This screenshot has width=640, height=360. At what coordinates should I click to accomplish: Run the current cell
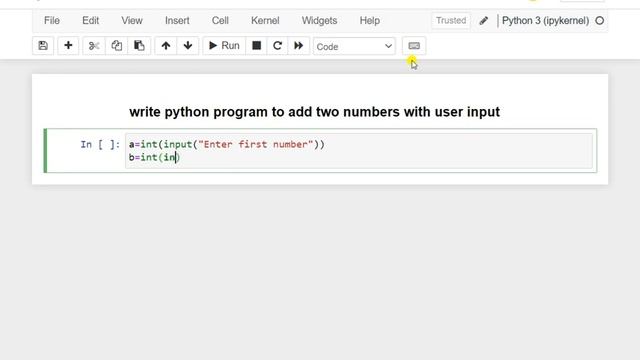point(224,46)
